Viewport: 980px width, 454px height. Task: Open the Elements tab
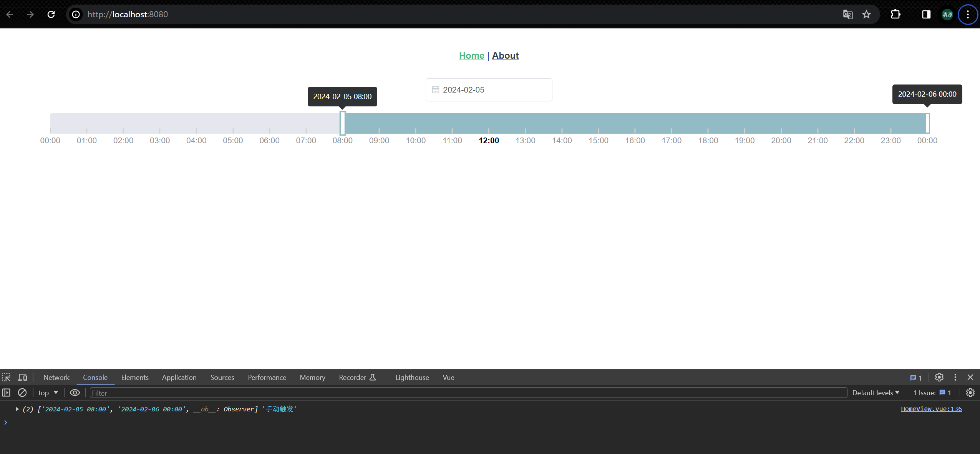[x=135, y=378]
